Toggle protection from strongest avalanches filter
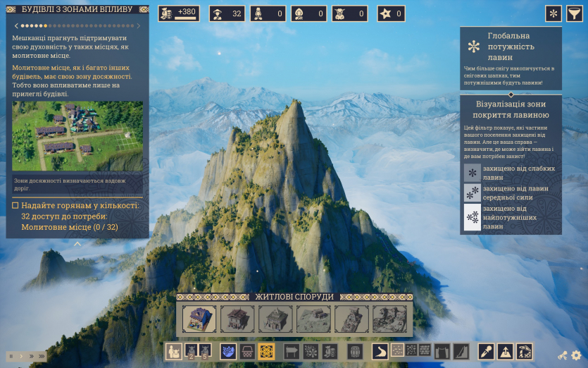 (x=472, y=217)
